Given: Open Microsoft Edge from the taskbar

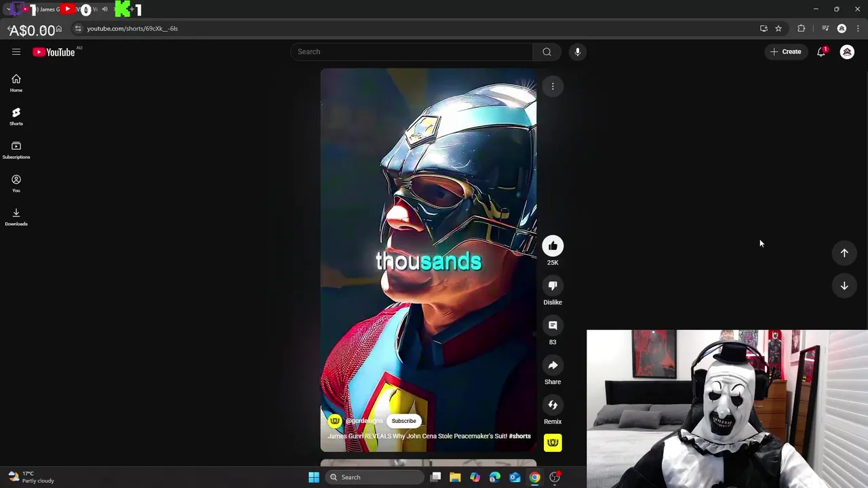Looking at the screenshot, I should pyautogui.click(x=495, y=477).
